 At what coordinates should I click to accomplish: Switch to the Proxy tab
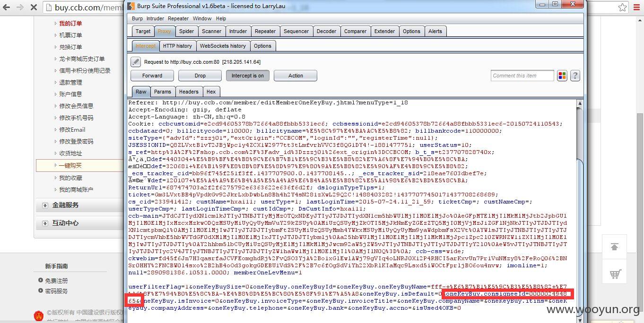[165, 31]
